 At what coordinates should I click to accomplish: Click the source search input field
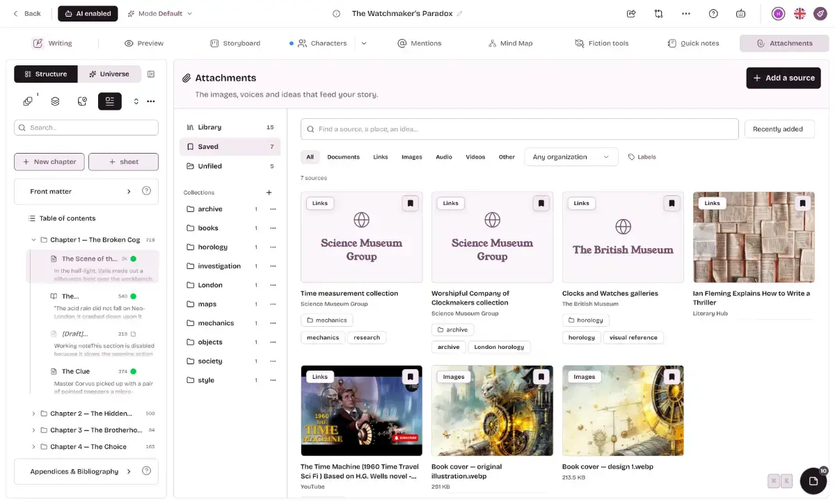click(x=519, y=129)
